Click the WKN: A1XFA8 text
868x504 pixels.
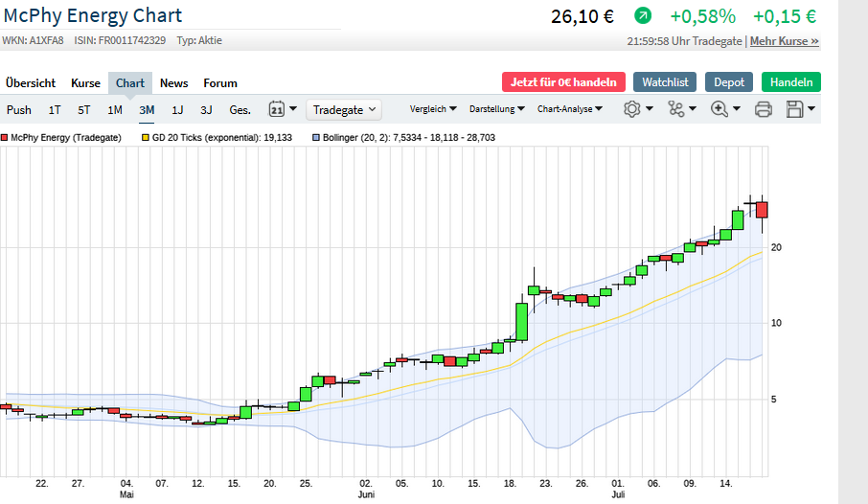(33, 40)
